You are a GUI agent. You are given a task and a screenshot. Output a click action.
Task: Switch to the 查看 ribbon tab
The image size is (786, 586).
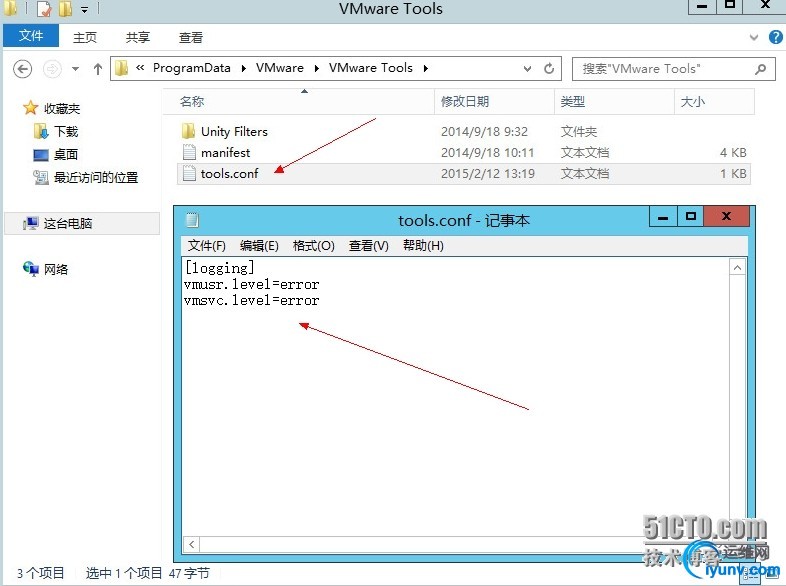point(191,38)
